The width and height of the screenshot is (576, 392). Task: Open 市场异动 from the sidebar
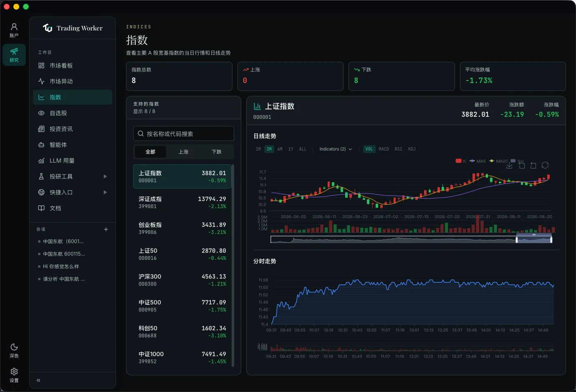click(73, 81)
